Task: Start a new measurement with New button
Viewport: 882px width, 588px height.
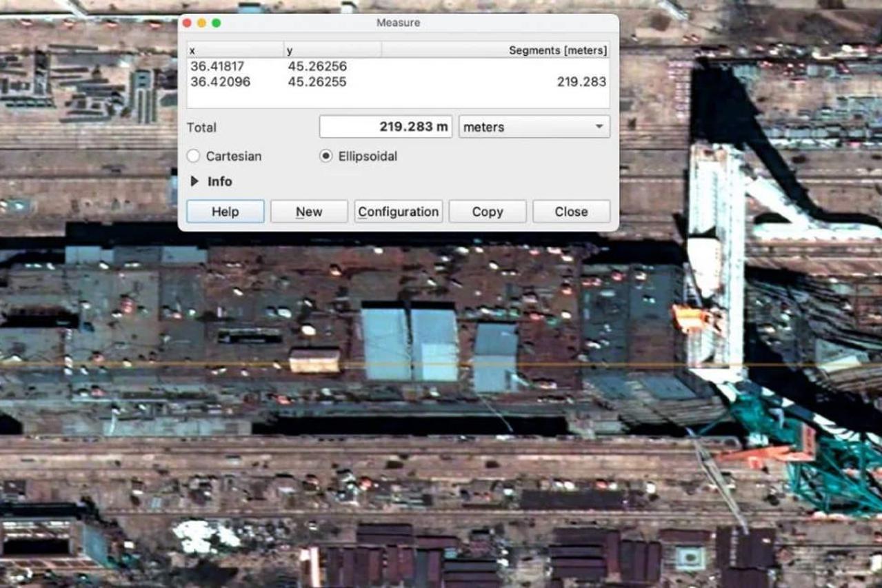Action: tap(309, 212)
